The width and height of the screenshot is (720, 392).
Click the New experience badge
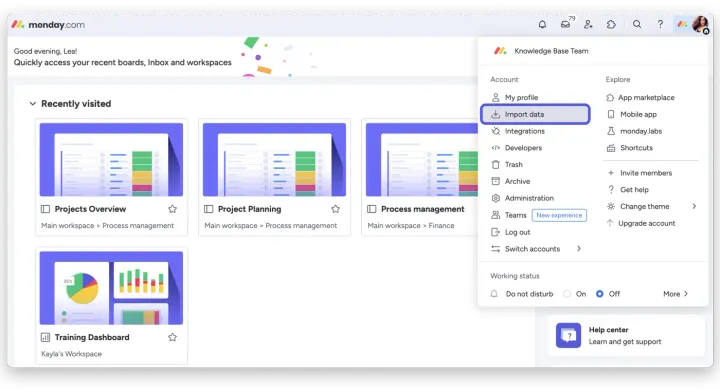click(x=559, y=215)
